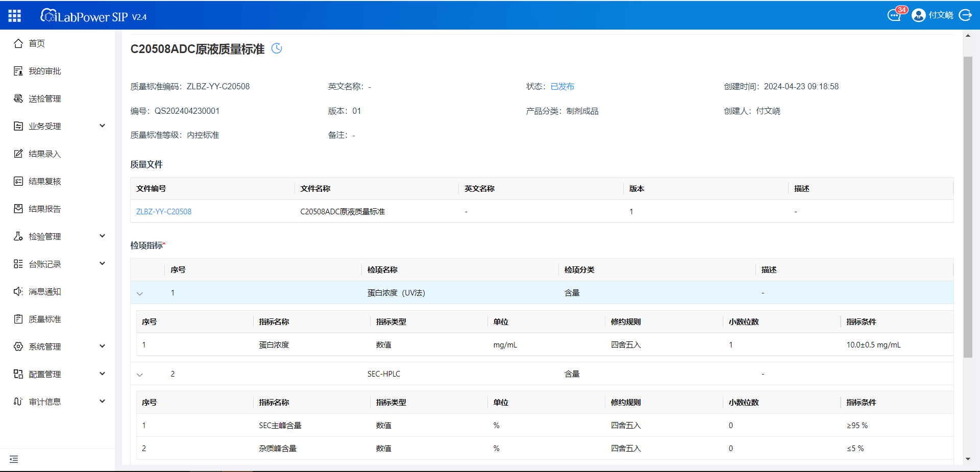Click the logout icon
Image resolution: width=980 pixels, height=472 pixels.
pos(965,15)
